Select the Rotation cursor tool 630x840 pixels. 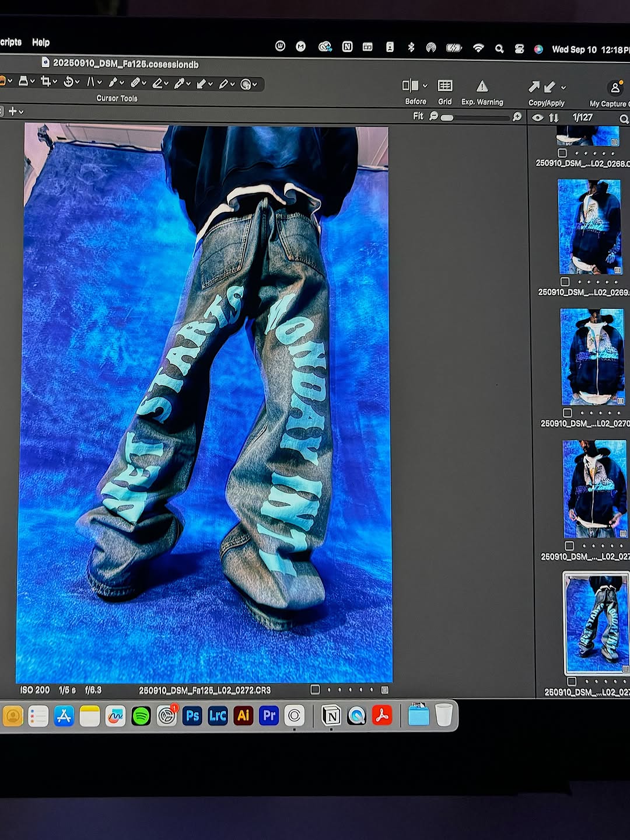(x=68, y=82)
